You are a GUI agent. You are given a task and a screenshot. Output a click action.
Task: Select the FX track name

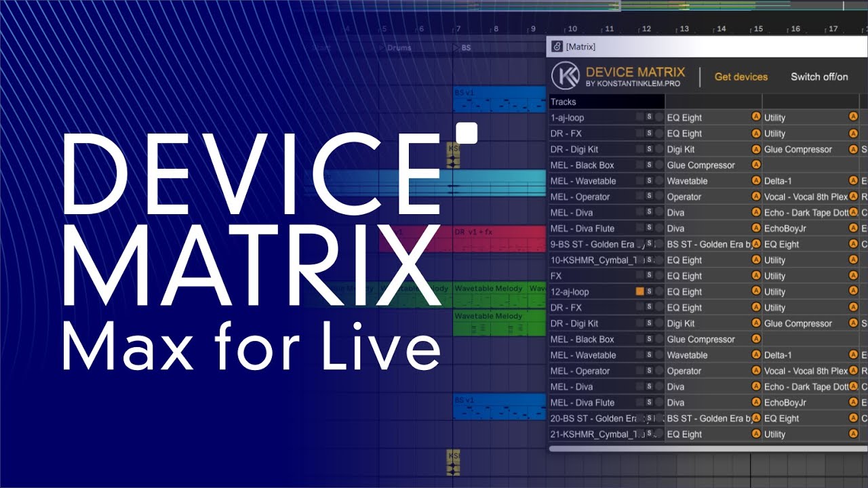pos(556,276)
